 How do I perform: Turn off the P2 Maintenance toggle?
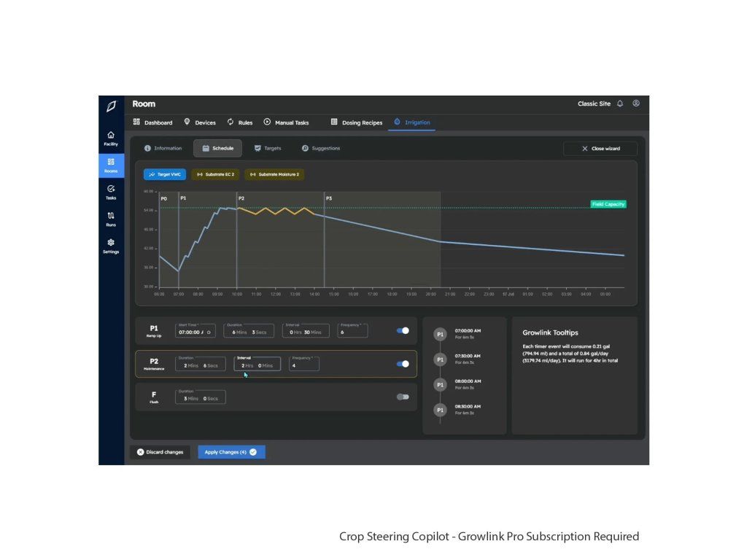point(403,364)
